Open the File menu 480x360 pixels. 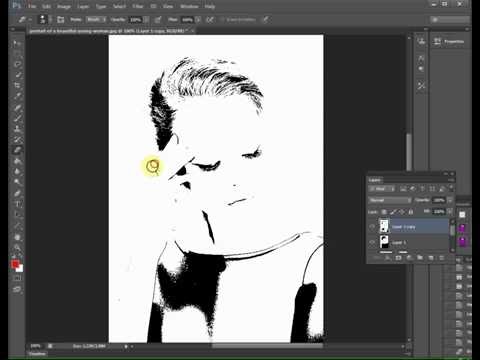click(x=32, y=6)
